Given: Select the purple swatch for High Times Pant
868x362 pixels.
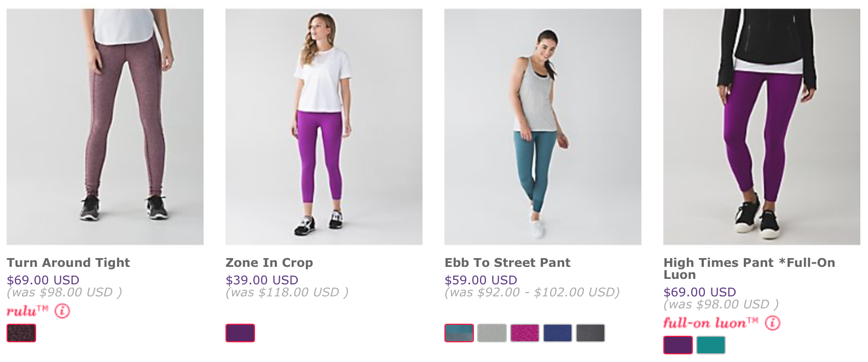Looking at the screenshot, I should (x=678, y=345).
